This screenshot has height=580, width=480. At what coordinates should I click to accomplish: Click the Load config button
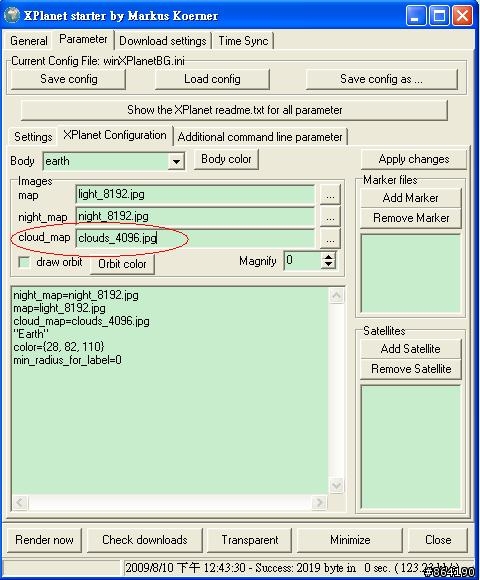[212, 79]
